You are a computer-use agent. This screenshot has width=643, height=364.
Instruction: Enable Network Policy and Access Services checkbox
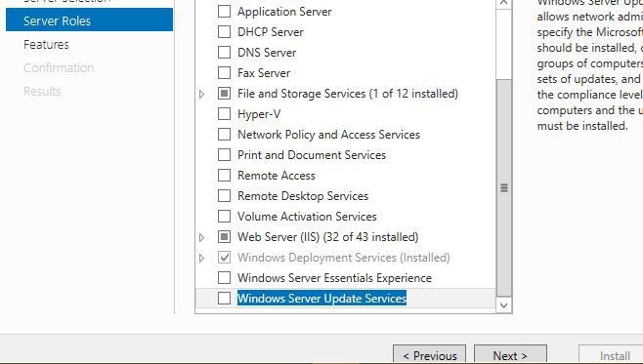point(224,135)
